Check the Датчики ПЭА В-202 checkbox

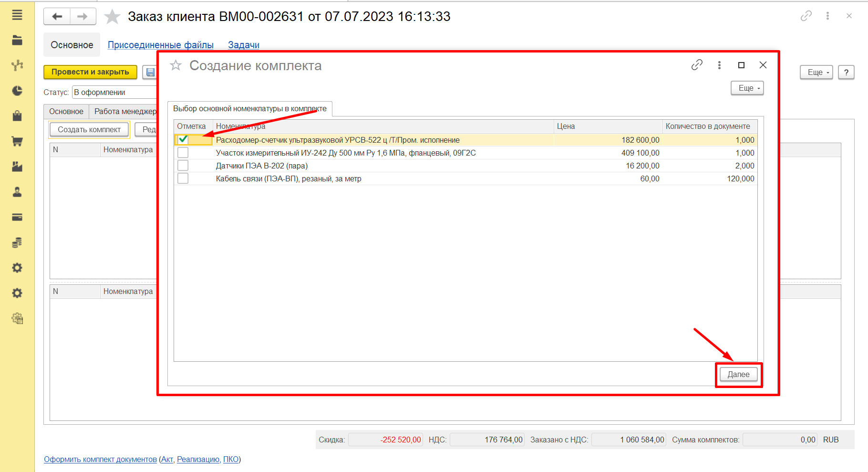point(183,166)
